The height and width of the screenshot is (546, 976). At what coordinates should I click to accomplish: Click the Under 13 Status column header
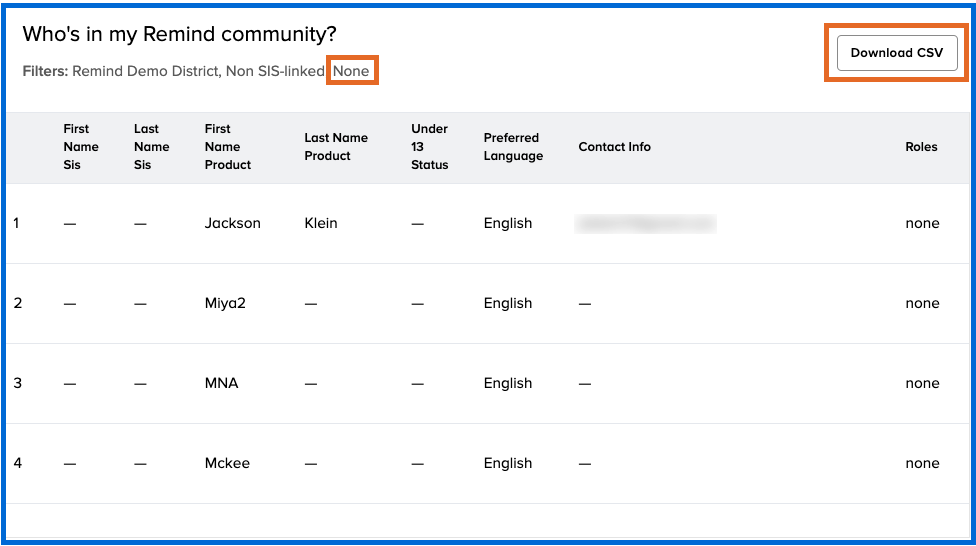429,147
